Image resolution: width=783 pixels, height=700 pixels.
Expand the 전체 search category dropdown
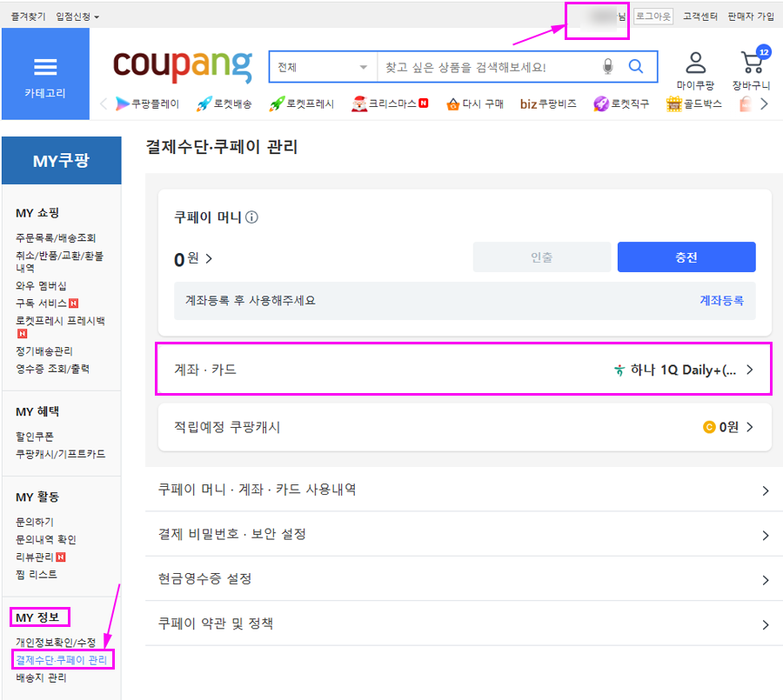[x=323, y=67]
